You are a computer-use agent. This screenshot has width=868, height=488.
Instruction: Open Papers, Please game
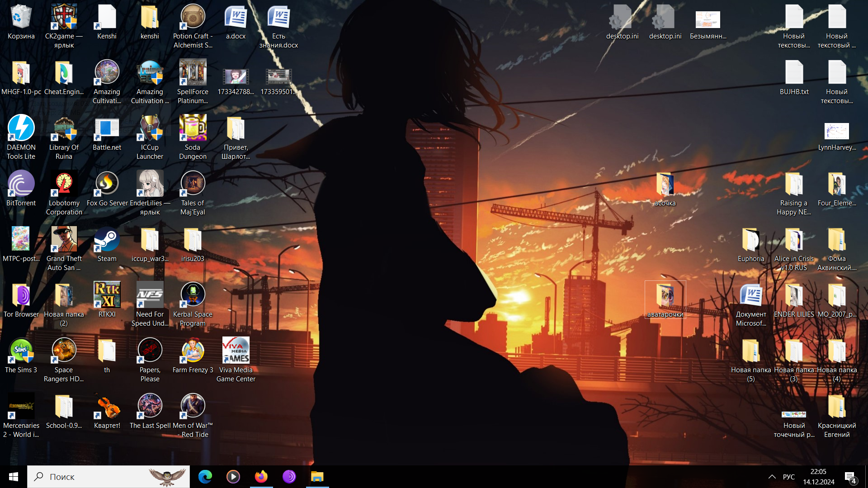150,360
